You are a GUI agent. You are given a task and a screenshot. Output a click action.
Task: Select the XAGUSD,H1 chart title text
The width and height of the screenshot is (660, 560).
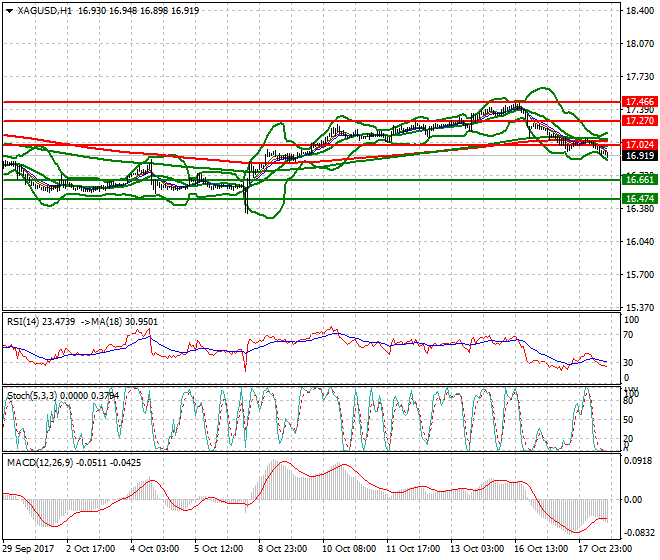click(45, 11)
